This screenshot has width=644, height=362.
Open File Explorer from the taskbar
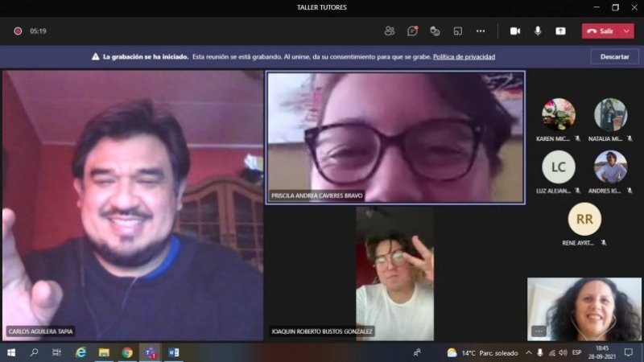pos(104,352)
